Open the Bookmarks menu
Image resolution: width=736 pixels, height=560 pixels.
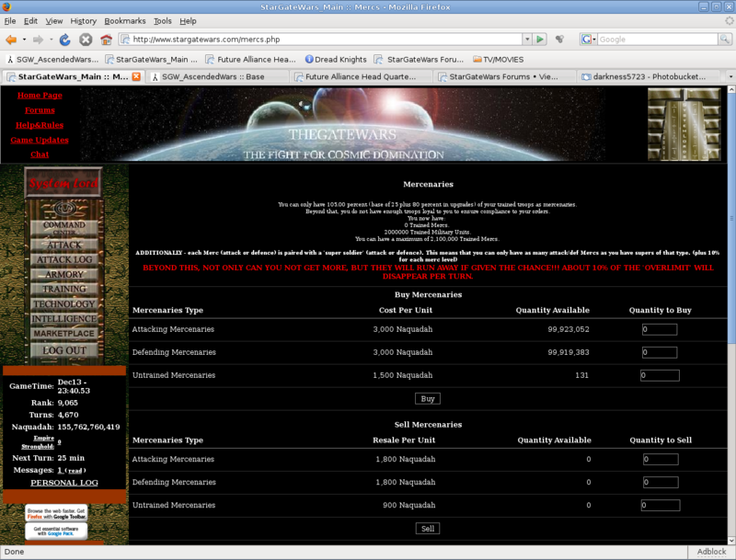click(124, 20)
